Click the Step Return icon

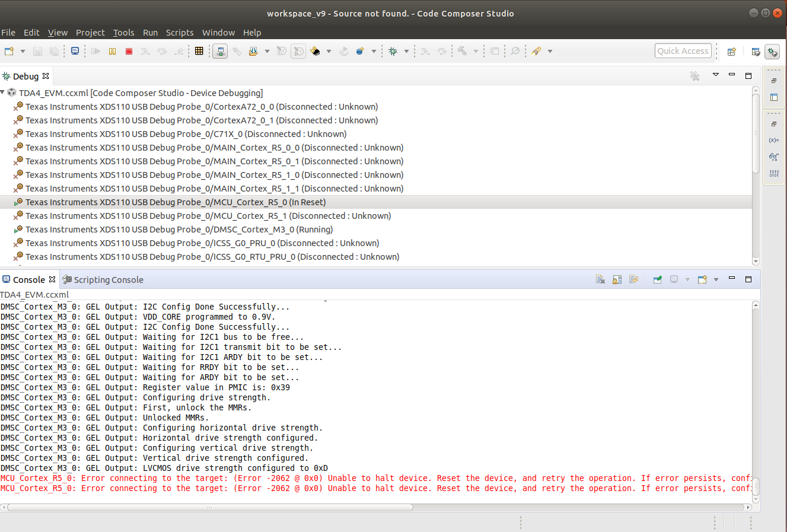point(179,52)
